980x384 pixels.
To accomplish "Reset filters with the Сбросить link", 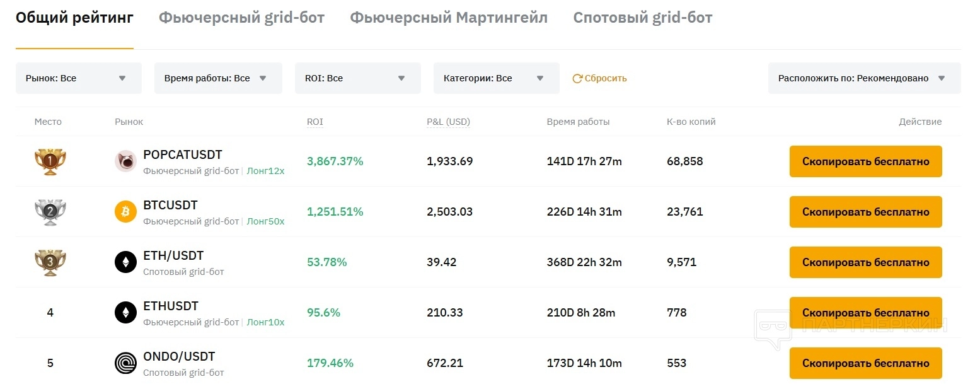I will (599, 78).
